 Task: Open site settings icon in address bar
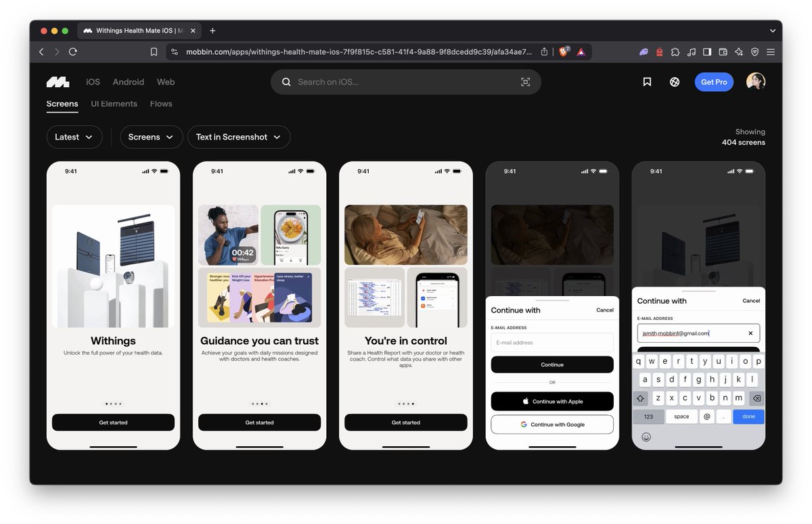(175, 51)
